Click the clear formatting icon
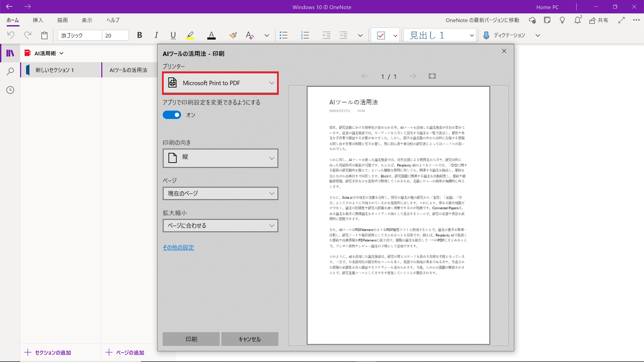This screenshot has height=362, width=644. [250, 35]
